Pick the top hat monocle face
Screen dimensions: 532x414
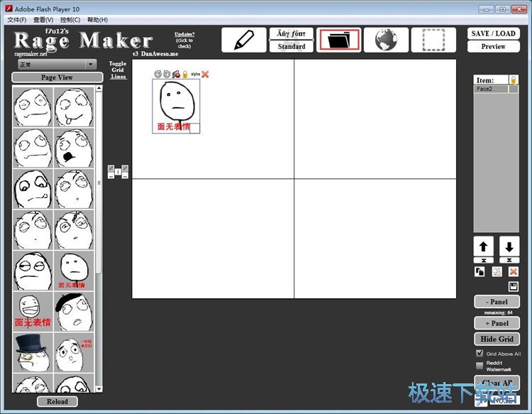pos(33,352)
